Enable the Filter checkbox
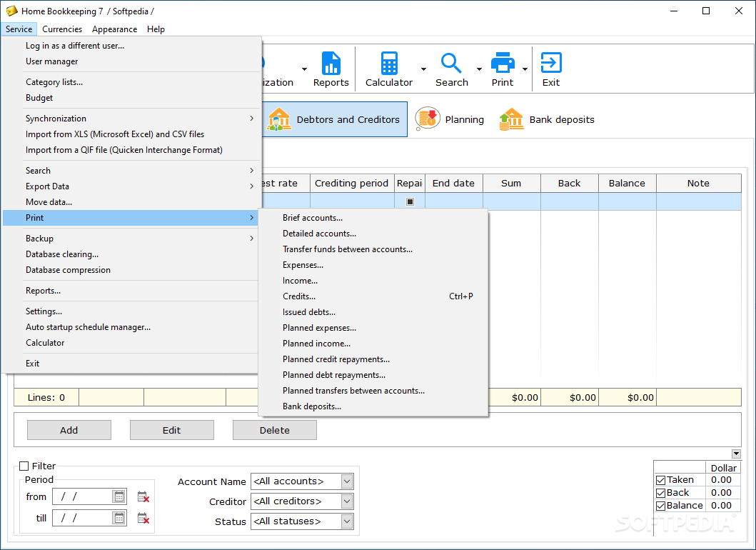The height and width of the screenshot is (550, 756). pyautogui.click(x=24, y=466)
